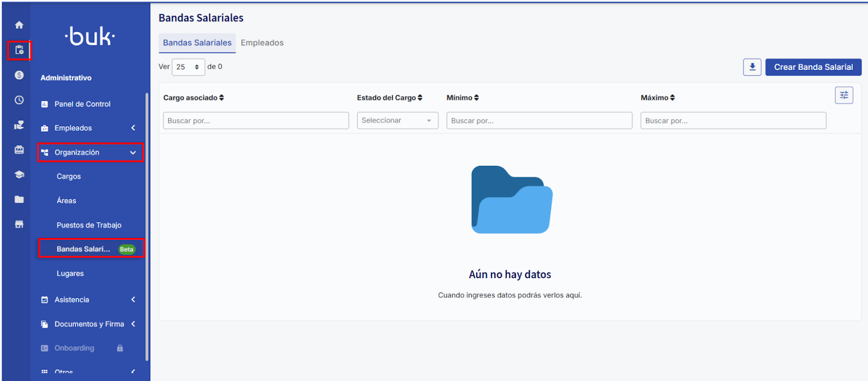Sort by Cargo asociado column

tap(194, 98)
